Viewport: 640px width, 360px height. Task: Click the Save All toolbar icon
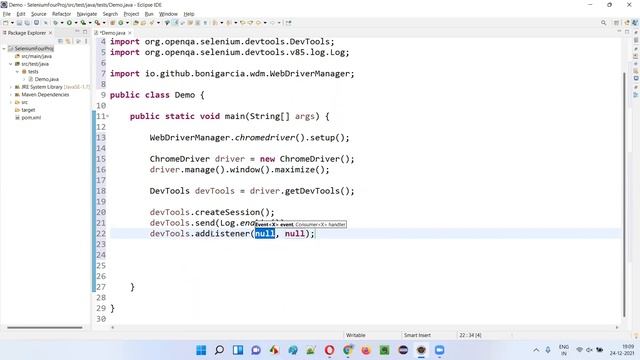[x=27, y=23]
